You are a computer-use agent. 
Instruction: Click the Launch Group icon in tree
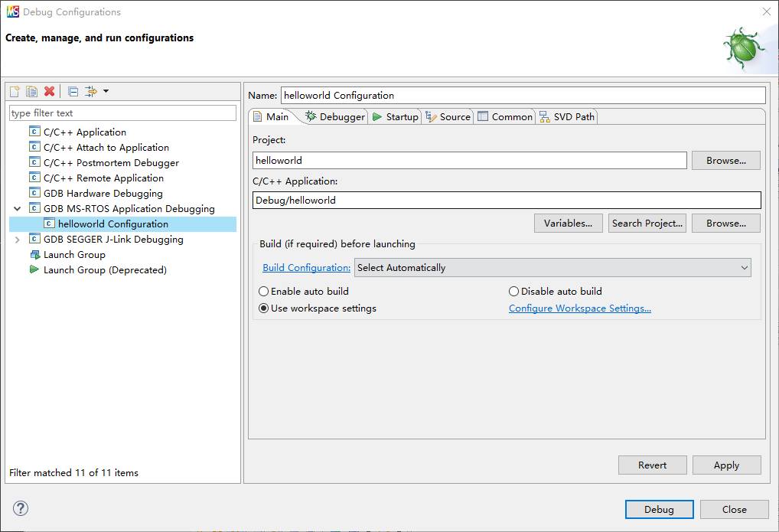pyautogui.click(x=34, y=255)
